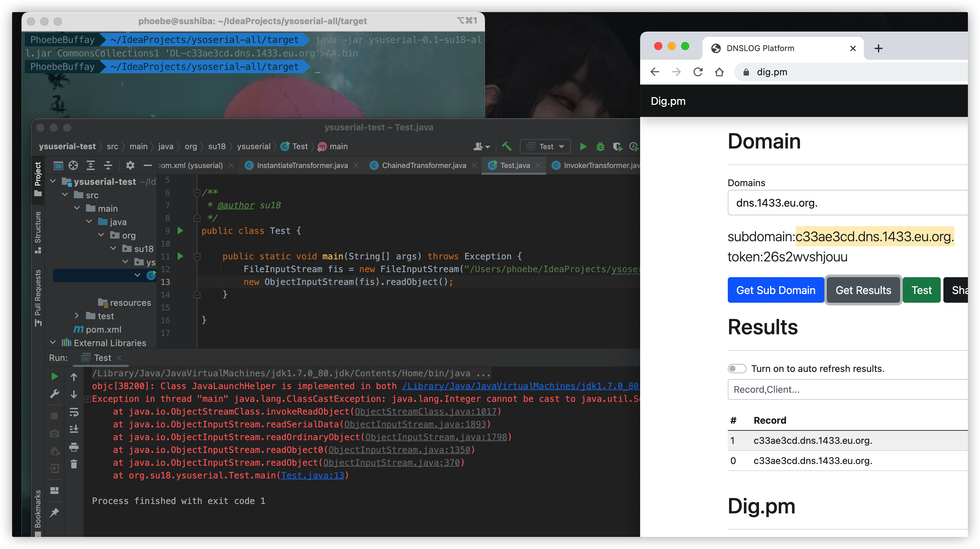Click the scroll-to-end icon in the console
The image size is (980, 549).
click(x=74, y=429)
